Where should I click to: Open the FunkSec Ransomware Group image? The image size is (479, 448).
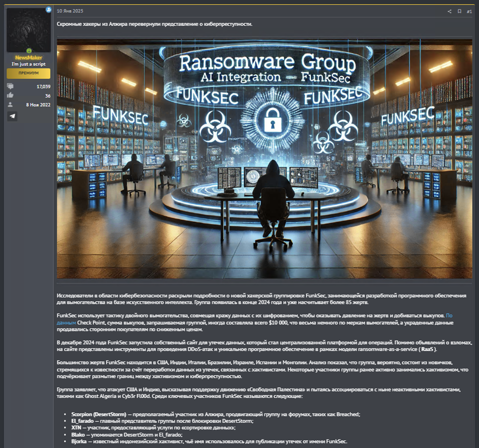pyautogui.click(x=264, y=159)
